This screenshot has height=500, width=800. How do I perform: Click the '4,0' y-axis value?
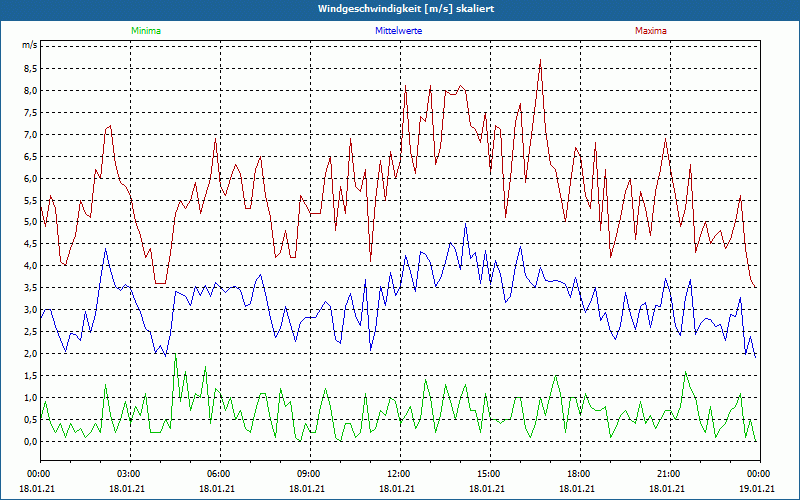31,266
